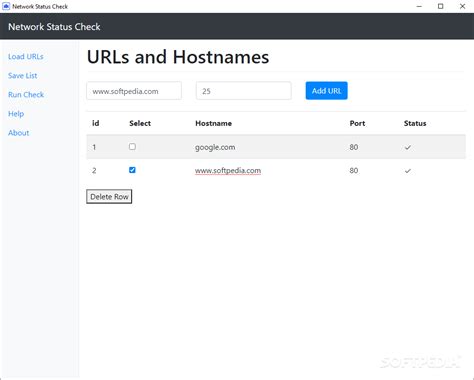Untick the checkbox for www.softpedia.com row
Screen dimensions: 474x380
(x=132, y=170)
